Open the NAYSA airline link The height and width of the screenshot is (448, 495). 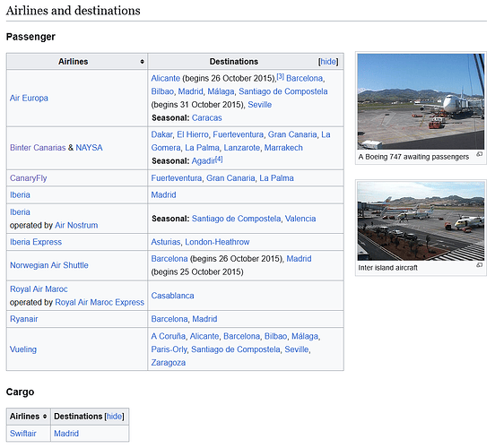(89, 148)
